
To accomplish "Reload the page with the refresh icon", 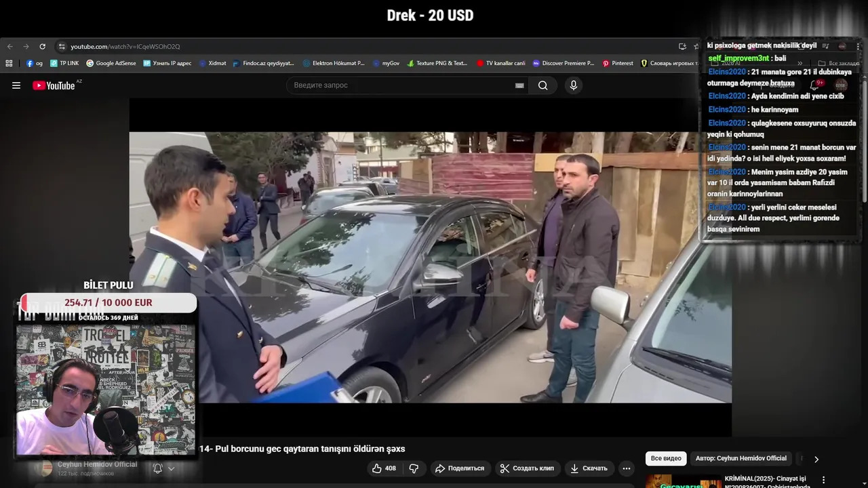I will tap(42, 47).
